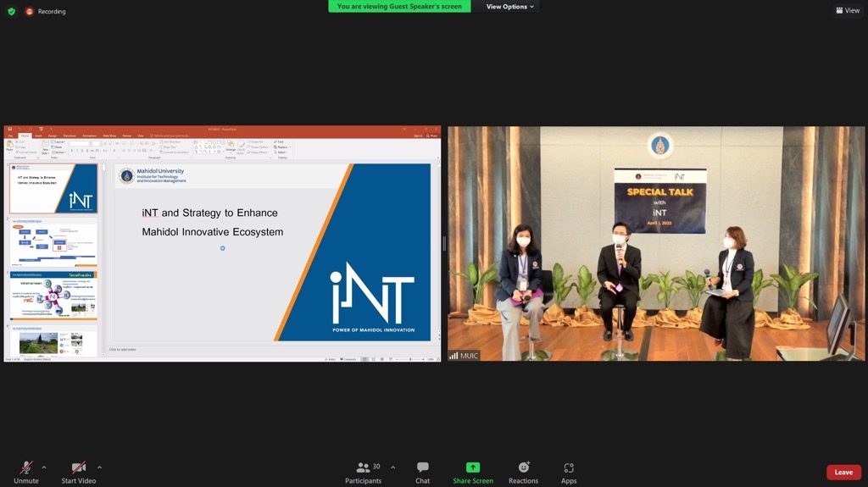Open the Arrange dropdown in Drawing group

tap(231, 147)
